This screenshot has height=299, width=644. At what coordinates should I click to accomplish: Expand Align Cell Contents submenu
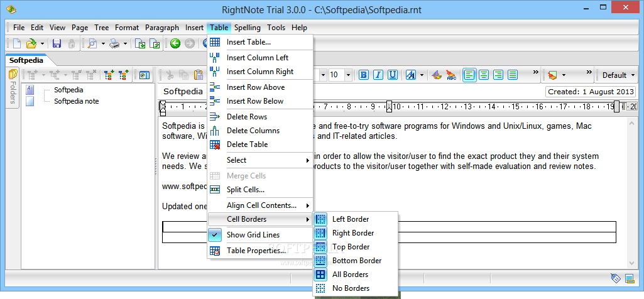point(260,205)
